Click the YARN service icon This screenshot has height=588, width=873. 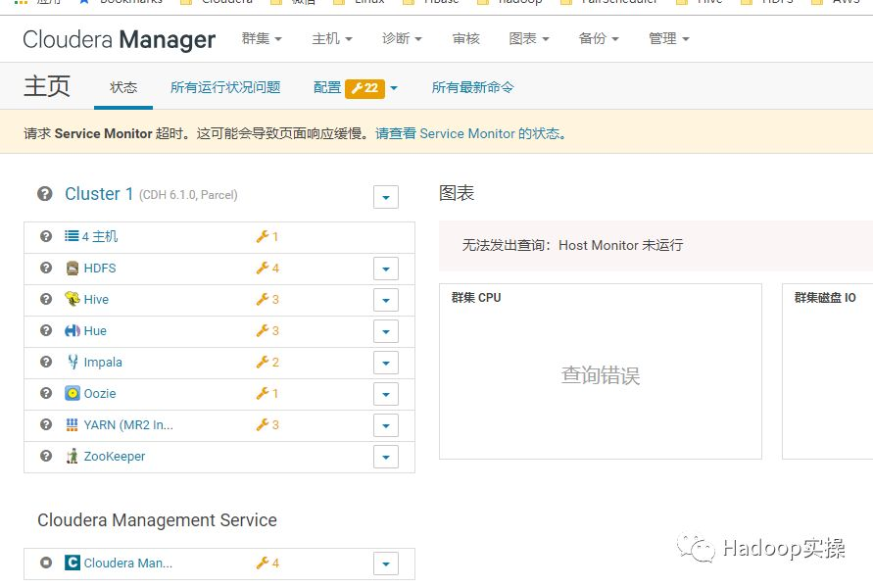[73, 425]
